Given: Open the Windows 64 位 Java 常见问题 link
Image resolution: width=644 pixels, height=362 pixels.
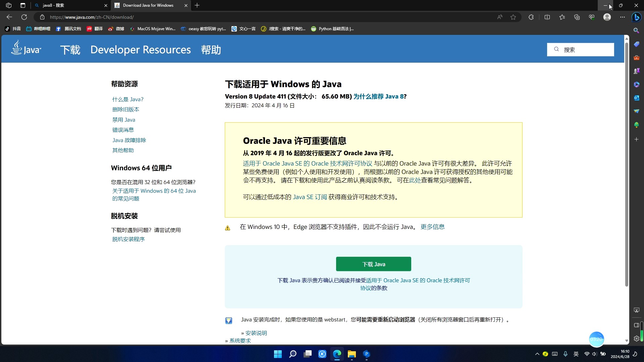Looking at the screenshot, I should pos(154,195).
